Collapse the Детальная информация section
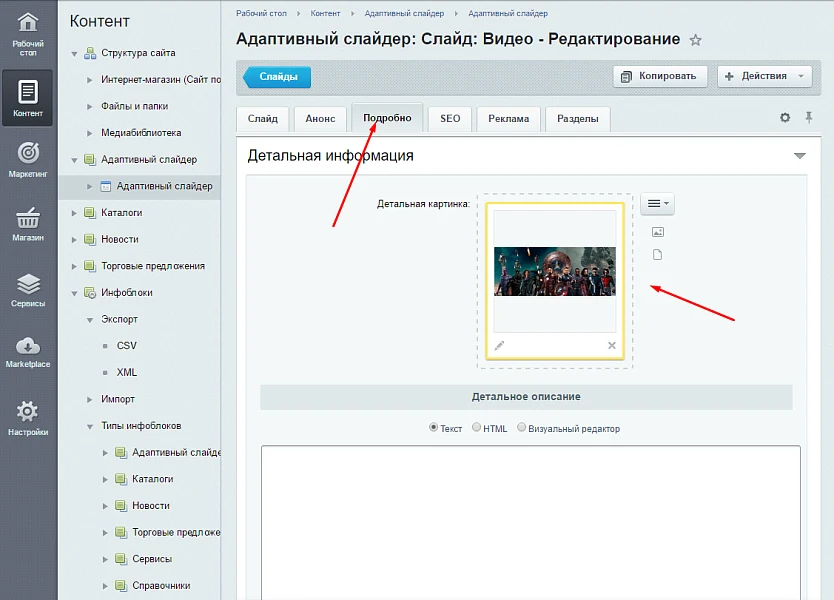The height and width of the screenshot is (600, 834). click(x=799, y=156)
